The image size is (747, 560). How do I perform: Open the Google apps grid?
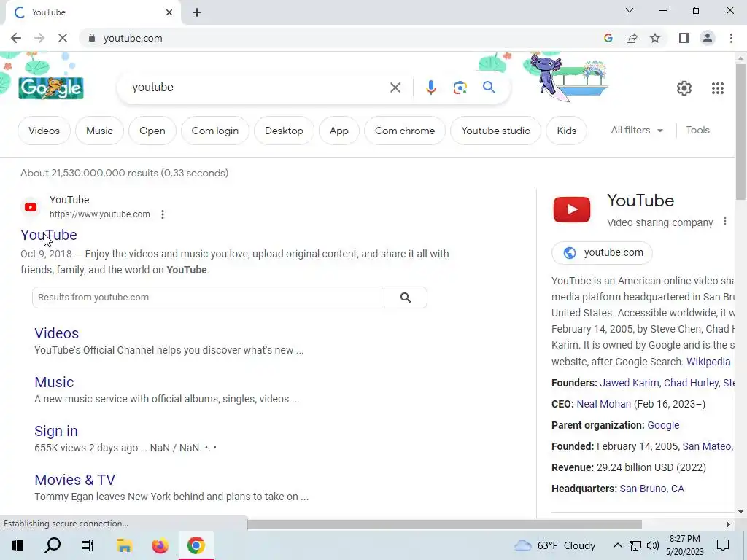click(x=718, y=88)
